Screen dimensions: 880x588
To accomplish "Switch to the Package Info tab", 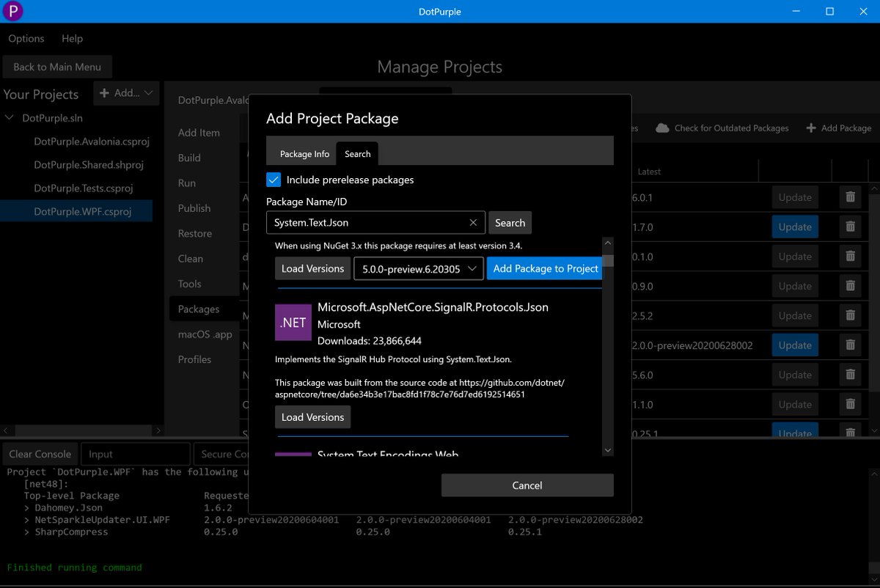I will 305,154.
